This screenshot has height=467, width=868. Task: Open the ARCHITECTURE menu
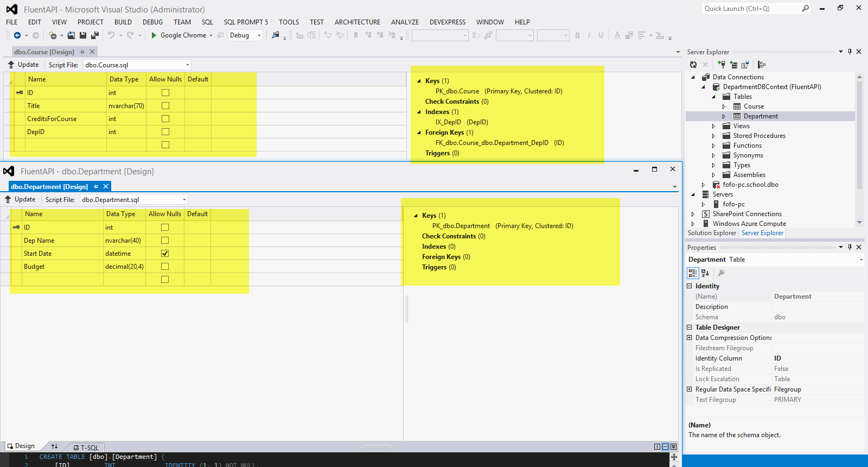(358, 22)
